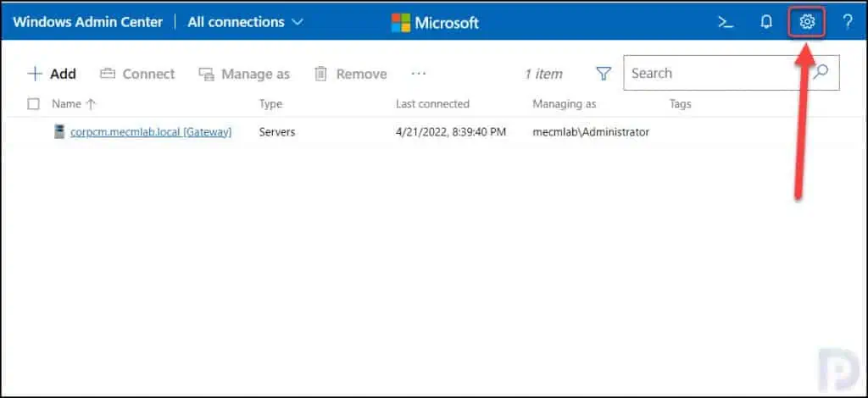Sort by Managing as column
Image resolution: width=868 pixels, height=398 pixels.
click(x=564, y=104)
